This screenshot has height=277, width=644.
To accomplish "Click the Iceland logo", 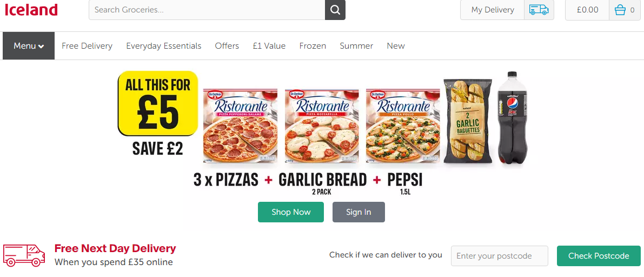I will pos(31,10).
